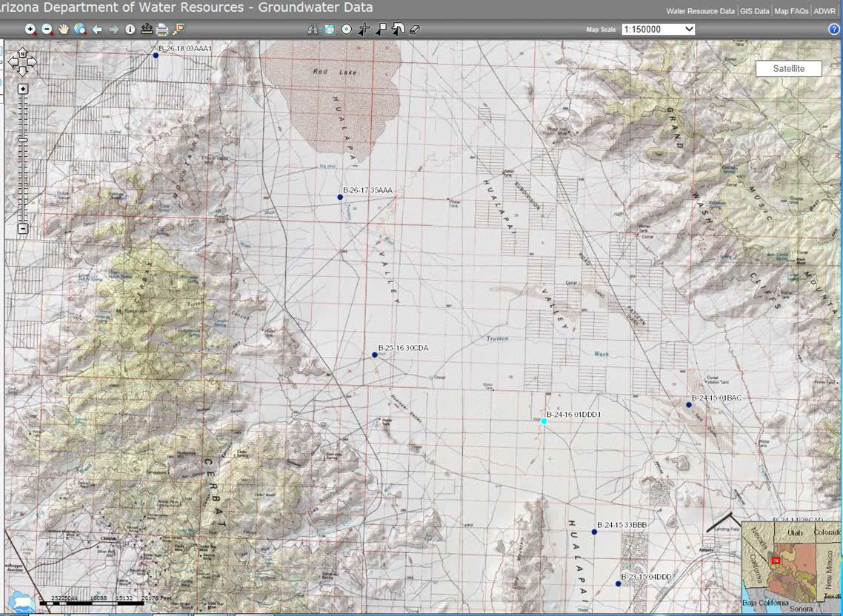Open the blue help question icon
The width and height of the screenshot is (843, 616).
coord(833,30)
